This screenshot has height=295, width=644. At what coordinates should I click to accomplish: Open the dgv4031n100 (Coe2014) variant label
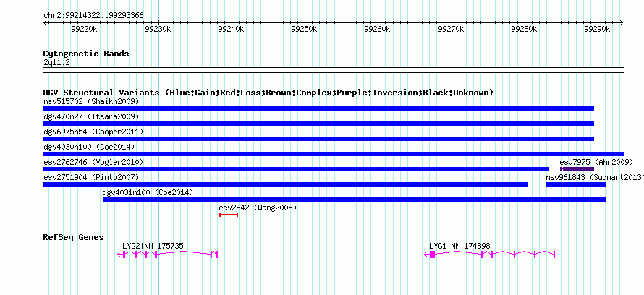click(x=148, y=192)
